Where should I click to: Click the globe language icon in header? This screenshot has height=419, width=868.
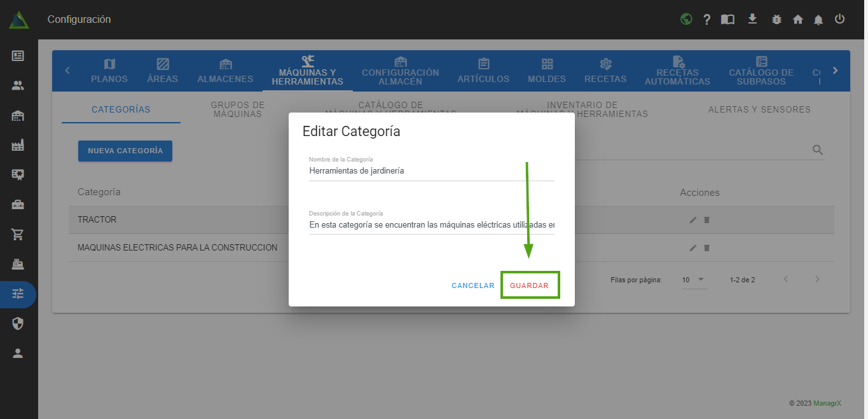(x=686, y=19)
